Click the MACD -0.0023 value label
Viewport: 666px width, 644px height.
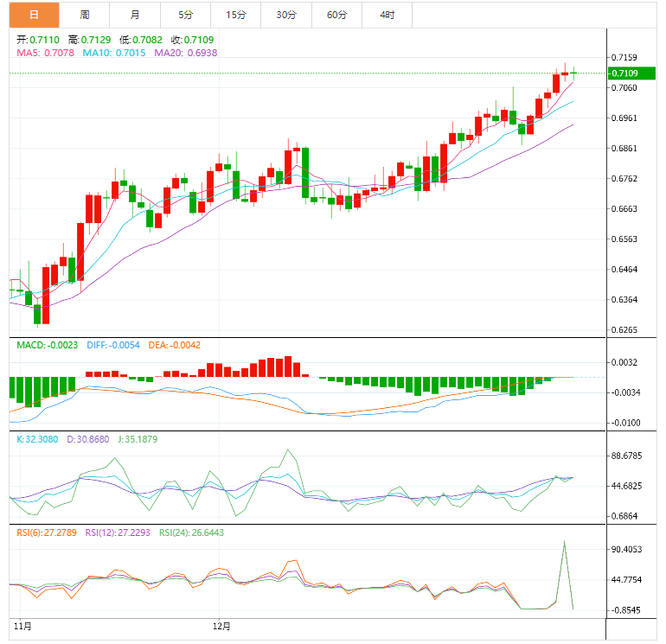point(48,345)
